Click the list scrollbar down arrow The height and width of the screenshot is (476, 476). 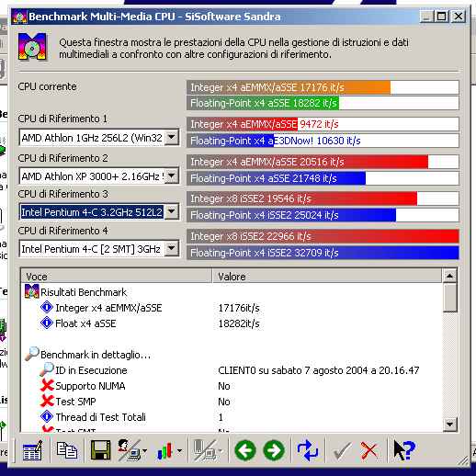click(x=449, y=424)
